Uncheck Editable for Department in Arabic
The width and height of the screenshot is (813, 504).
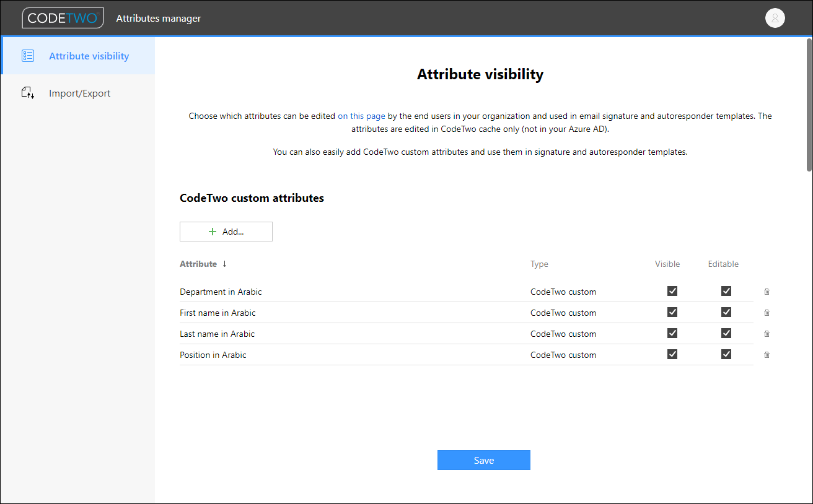point(726,291)
